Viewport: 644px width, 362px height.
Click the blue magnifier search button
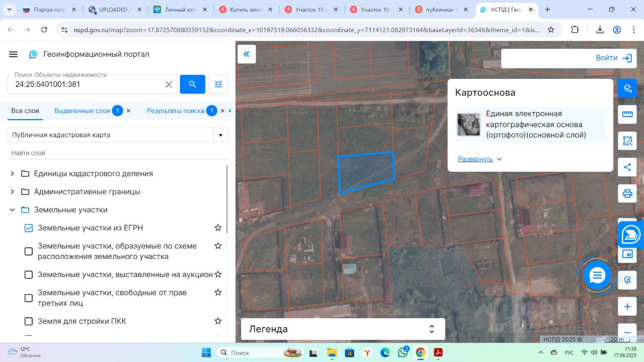tap(192, 84)
